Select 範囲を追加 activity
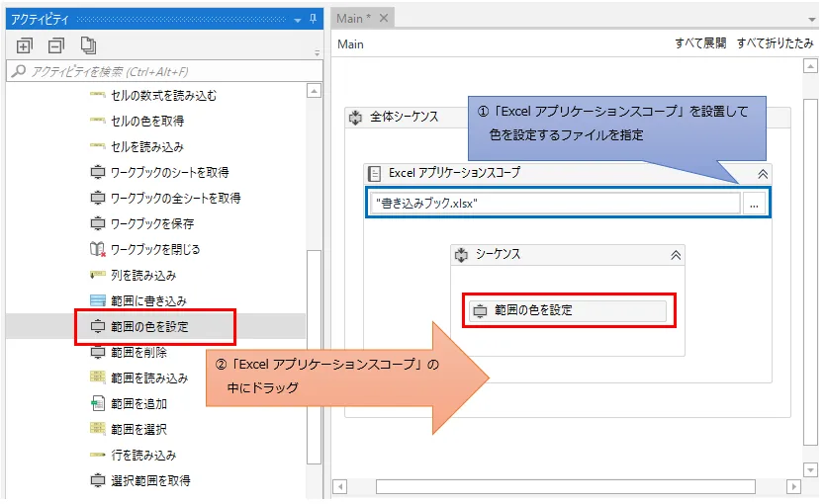This screenshot has width=825, height=504. click(x=138, y=403)
